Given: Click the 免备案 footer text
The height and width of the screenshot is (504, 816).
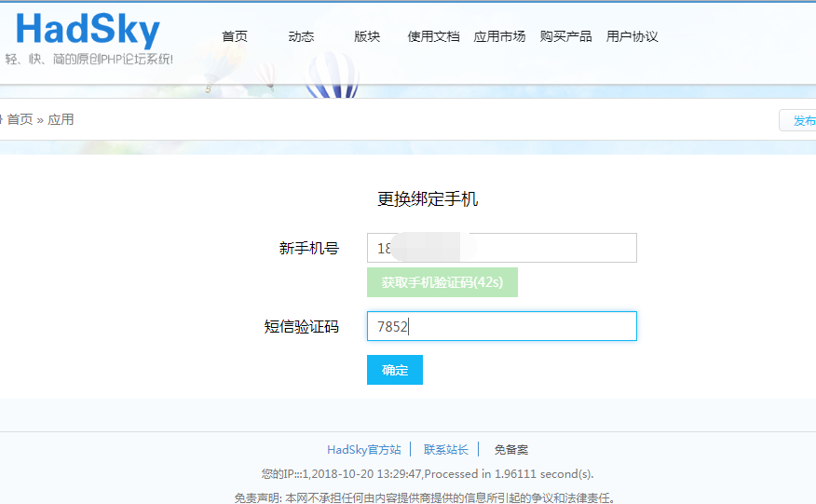Looking at the screenshot, I should pyautogui.click(x=511, y=450).
